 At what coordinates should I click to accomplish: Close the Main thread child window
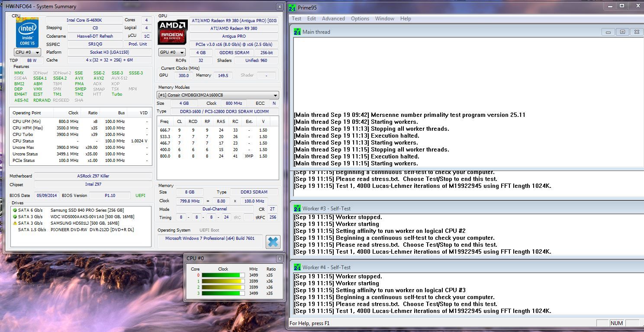pyautogui.click(x=636, y=32)
